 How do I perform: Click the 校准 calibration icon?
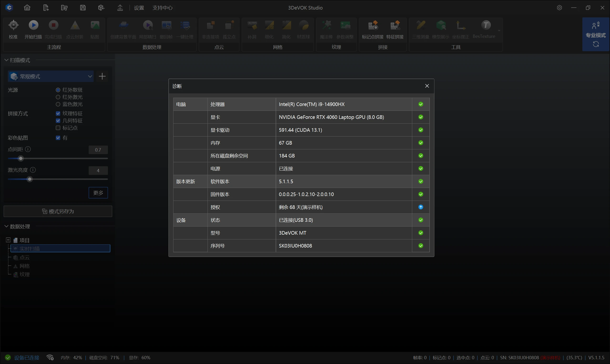pyautogui.click(x=13, y=25)
